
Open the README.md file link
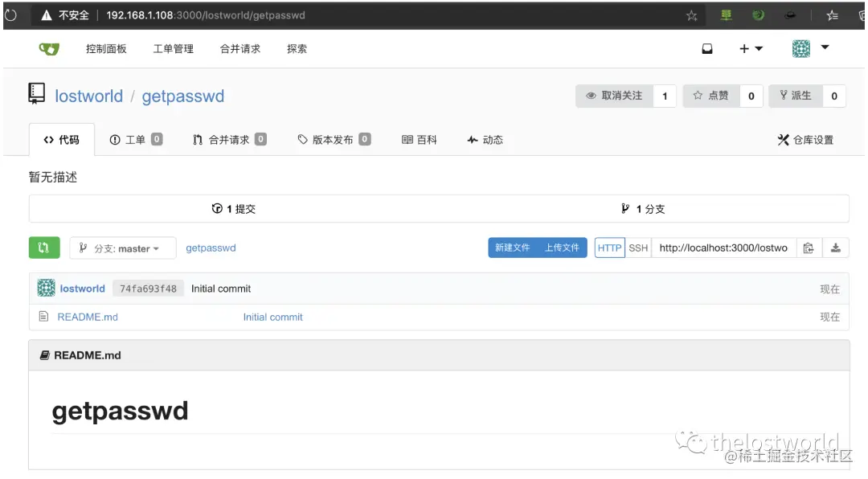[x=88, y=317]
